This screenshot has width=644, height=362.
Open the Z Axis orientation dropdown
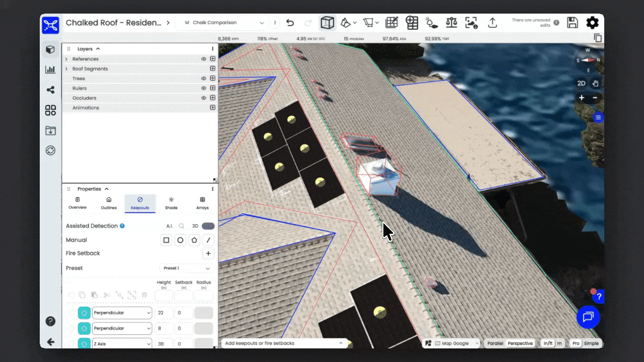pos(122,344)
